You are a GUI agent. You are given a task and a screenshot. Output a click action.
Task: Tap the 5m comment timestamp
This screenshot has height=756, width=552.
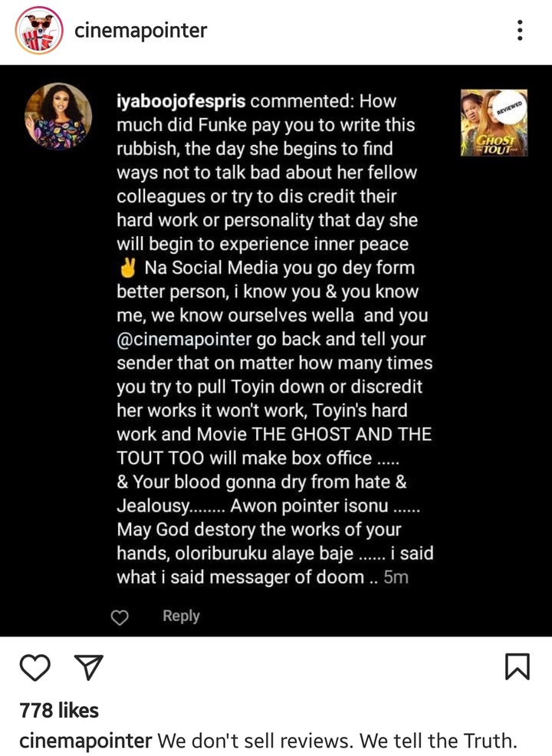point(396,577)
